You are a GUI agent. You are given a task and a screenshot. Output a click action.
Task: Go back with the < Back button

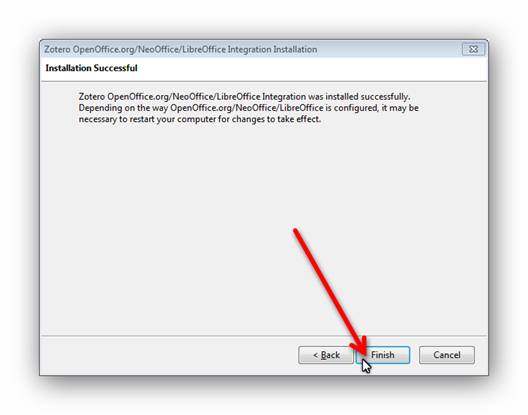click(x=326, y=355)
